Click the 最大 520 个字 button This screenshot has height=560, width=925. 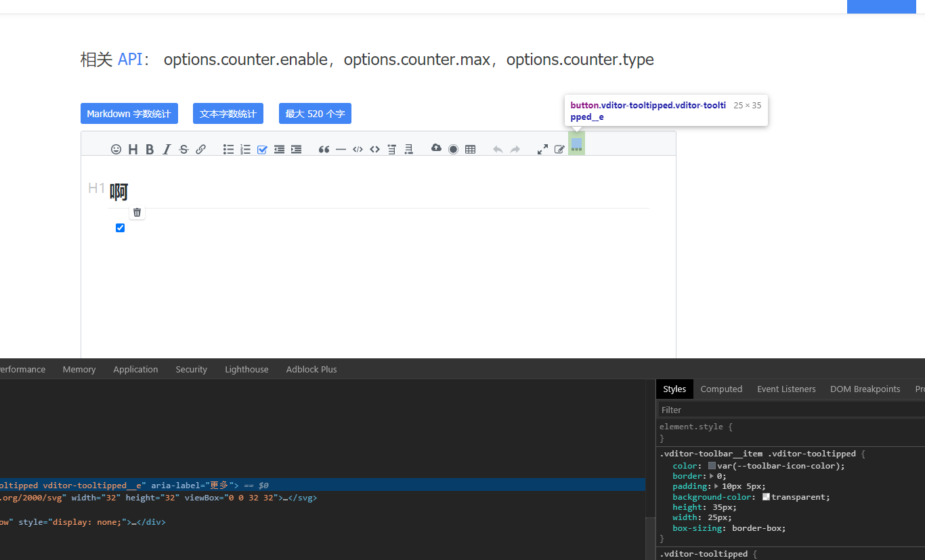pos(315,113)
